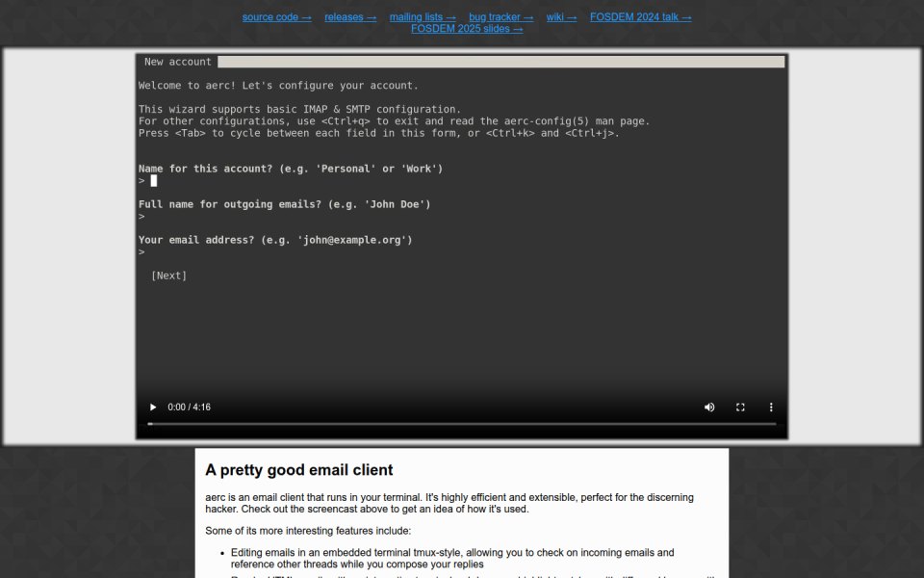
Task: Click 'Some of its more interesting features include:' text
Action: point(308,531)
